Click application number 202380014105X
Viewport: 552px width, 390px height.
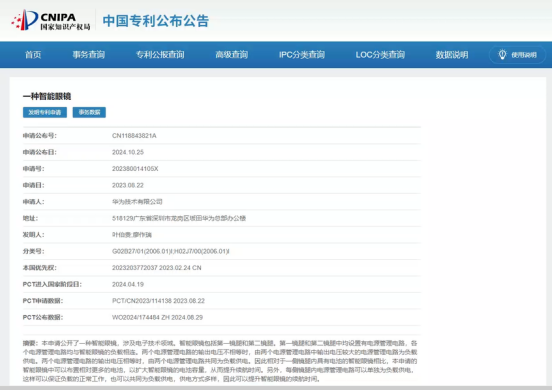pyautogui.click(x=135, y=169)
